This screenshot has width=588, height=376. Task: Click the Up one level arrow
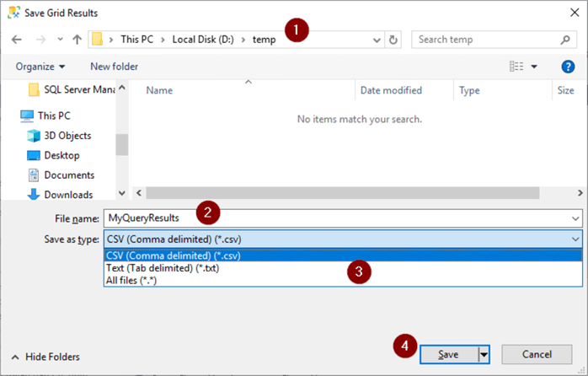click(x=77, y=40)
